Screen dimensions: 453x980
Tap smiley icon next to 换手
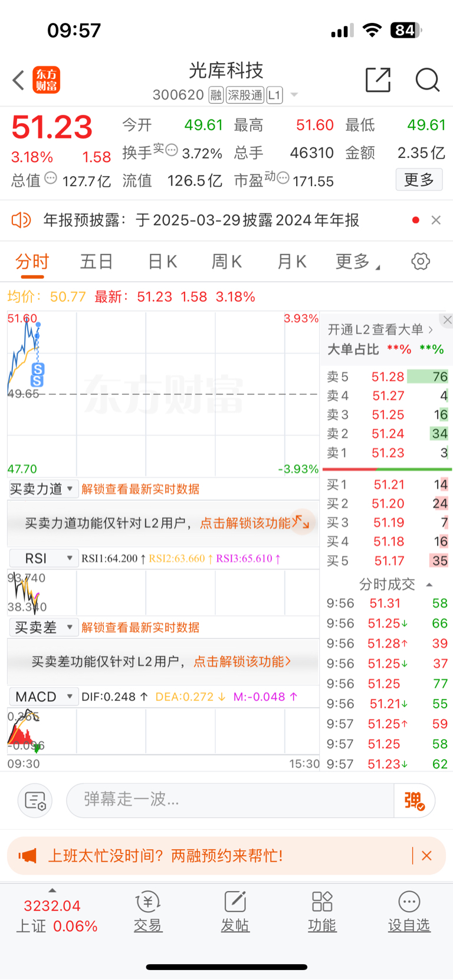click(171, 150)
